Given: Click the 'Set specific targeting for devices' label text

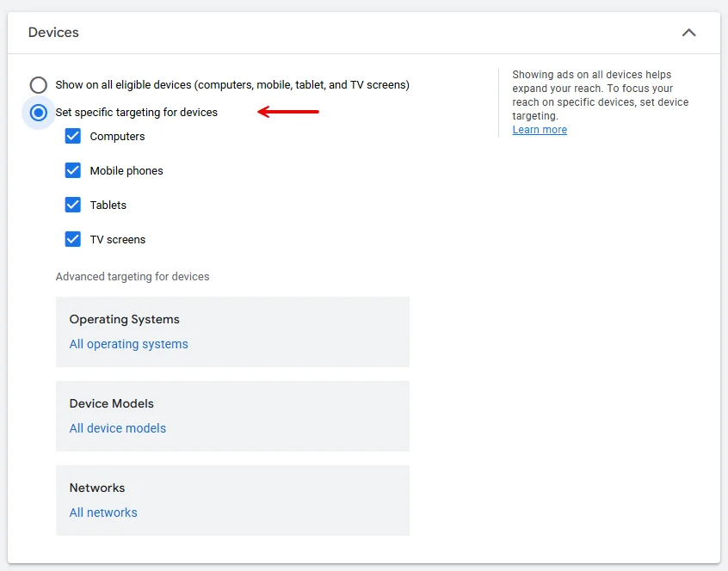Looking at the screenshot, I should [x=137, y=113].
